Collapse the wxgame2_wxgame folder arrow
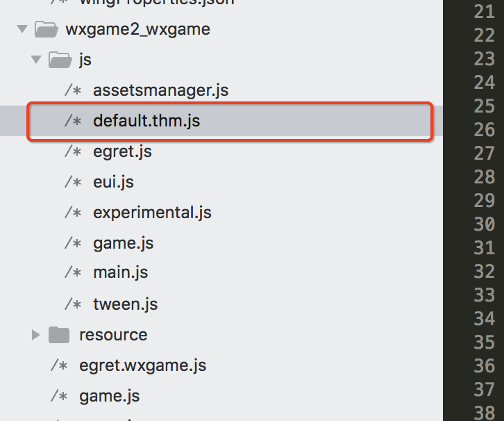504x421 pixels. 22,29
